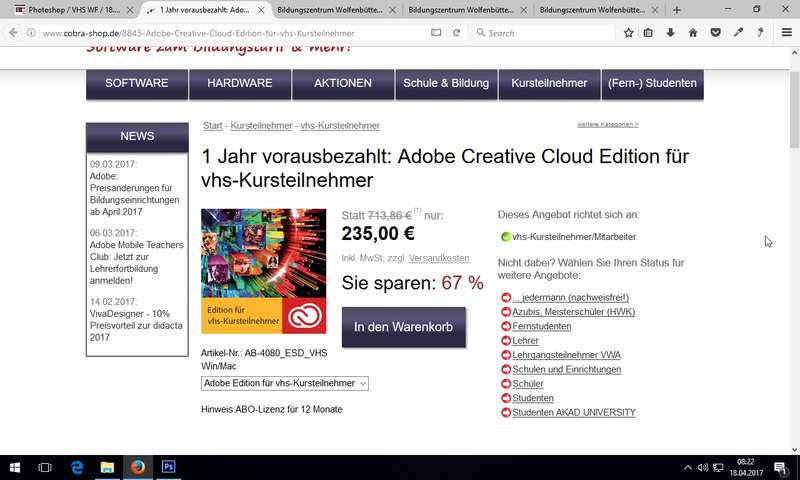Select Lehrgangsteilnehmer VWA link
800x480 pixels.
[x=566, y=355]
